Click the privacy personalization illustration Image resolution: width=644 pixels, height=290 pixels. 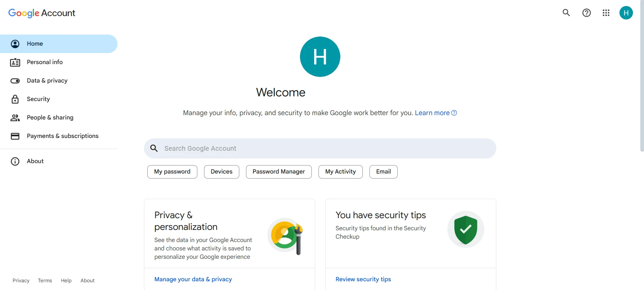pos(285,236)
